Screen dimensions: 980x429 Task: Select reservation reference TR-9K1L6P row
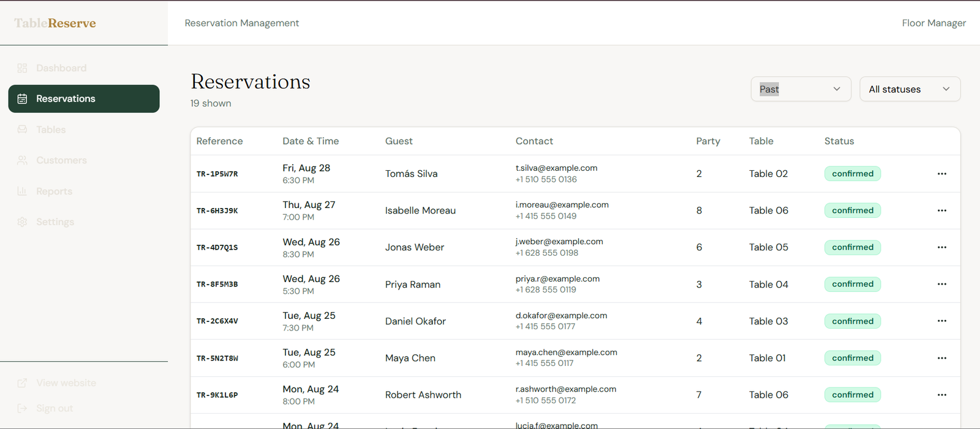[x=575, y=395]
